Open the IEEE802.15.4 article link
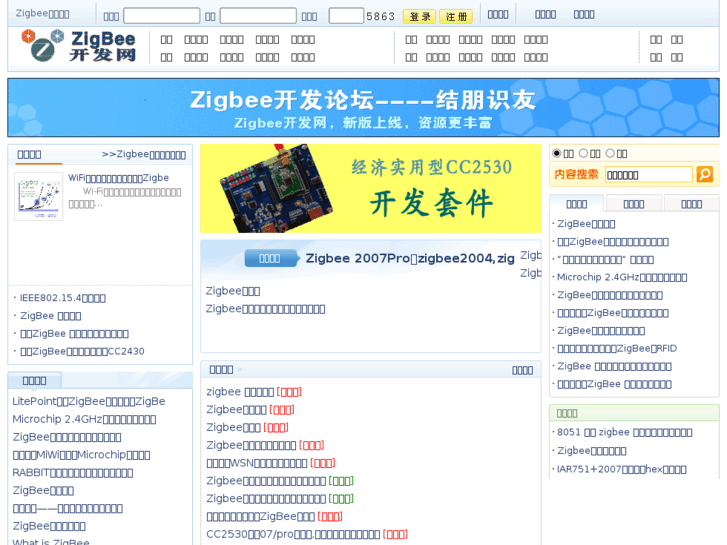The width and height of the screenshot is (727, 545). [63, 298]
